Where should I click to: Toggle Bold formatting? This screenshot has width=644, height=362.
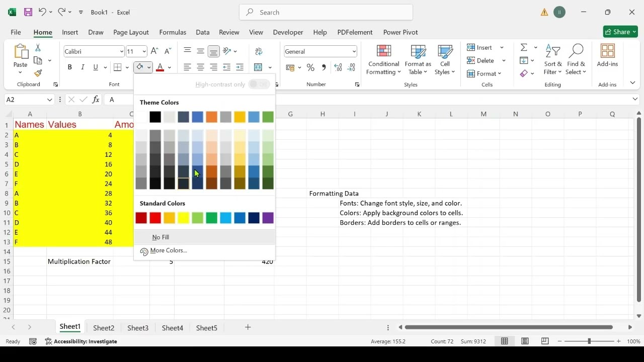click(x=69, y=67)
